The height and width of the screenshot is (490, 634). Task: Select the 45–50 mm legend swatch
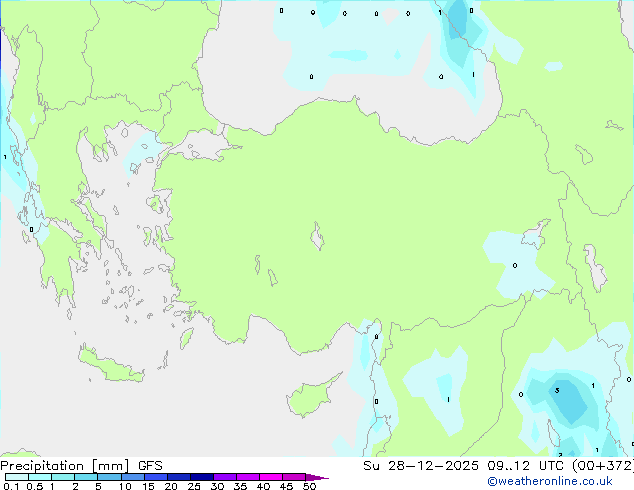(x=294, y=477)
